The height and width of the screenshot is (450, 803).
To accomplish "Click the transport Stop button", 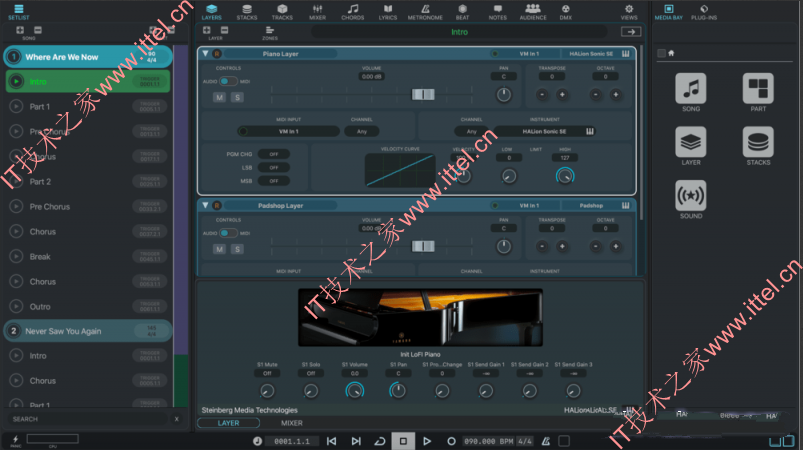I will click(403, 441).
